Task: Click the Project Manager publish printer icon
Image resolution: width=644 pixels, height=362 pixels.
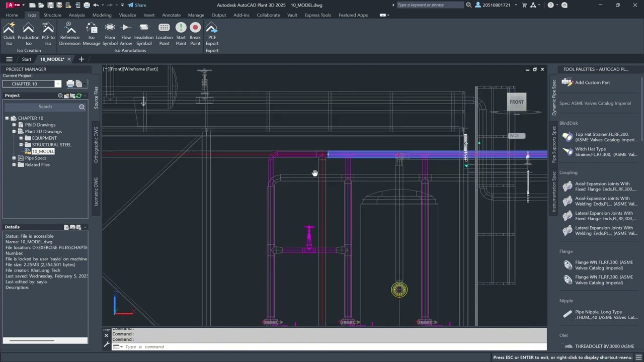Action: coord(70,83)
